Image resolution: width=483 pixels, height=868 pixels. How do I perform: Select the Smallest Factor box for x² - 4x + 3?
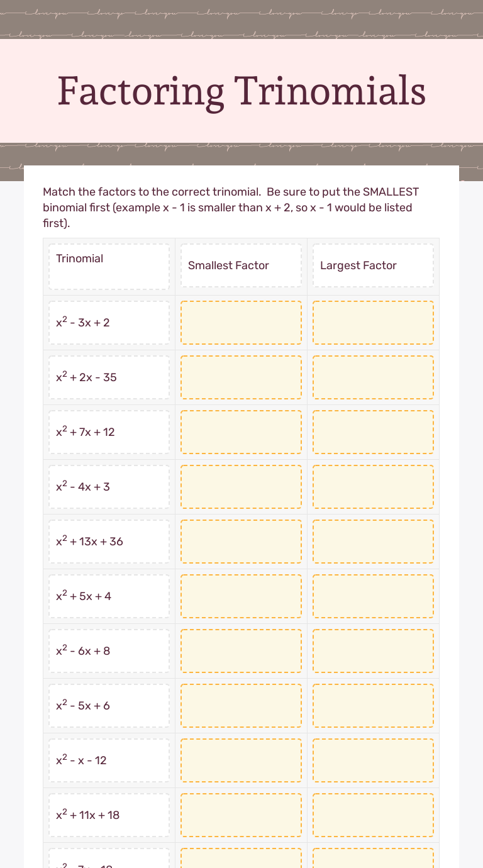tap(241, 487)
